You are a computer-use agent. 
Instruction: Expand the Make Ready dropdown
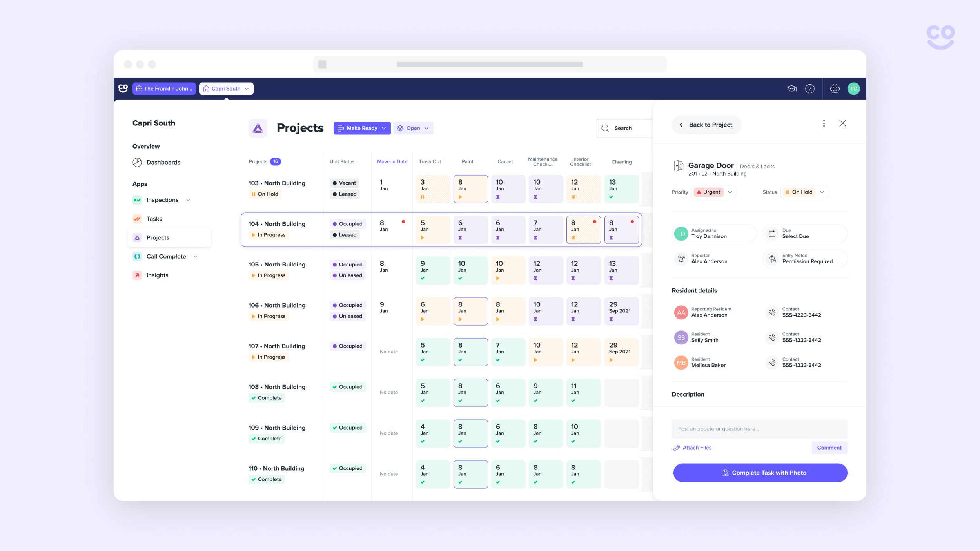click(x=362, y=128)
